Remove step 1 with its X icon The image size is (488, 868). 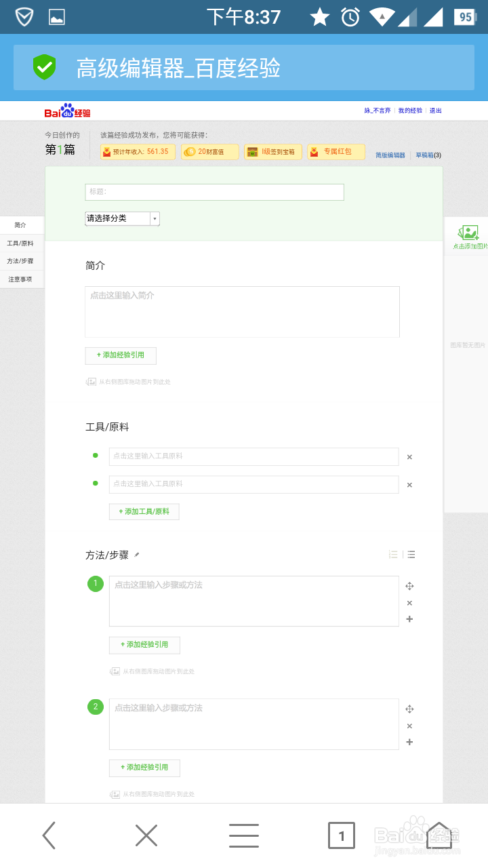click(x=409, y=603)
